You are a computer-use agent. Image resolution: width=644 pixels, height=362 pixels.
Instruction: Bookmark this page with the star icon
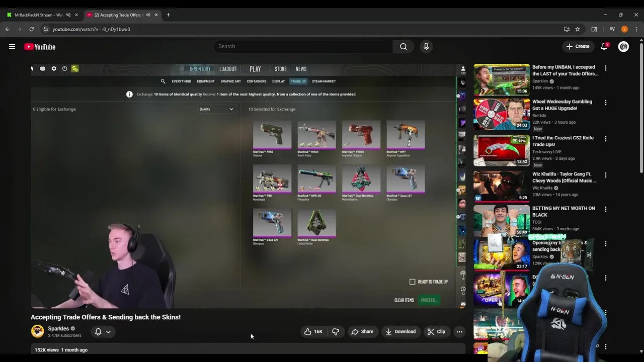pos(578,29)
